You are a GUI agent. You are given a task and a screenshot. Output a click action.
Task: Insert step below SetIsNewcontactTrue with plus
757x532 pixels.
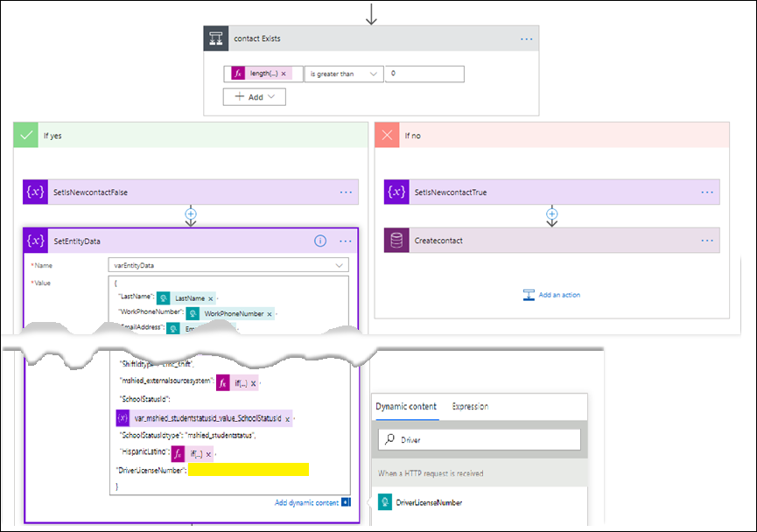click(551, 213)
